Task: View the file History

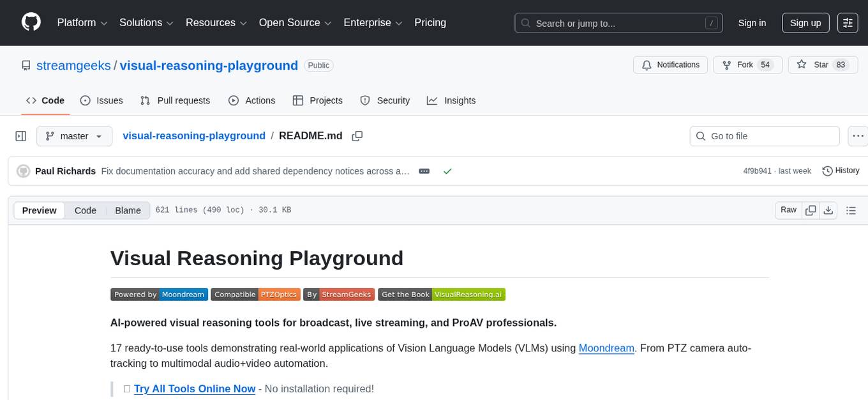Action: pyautogui.click(x=841, y=171)
